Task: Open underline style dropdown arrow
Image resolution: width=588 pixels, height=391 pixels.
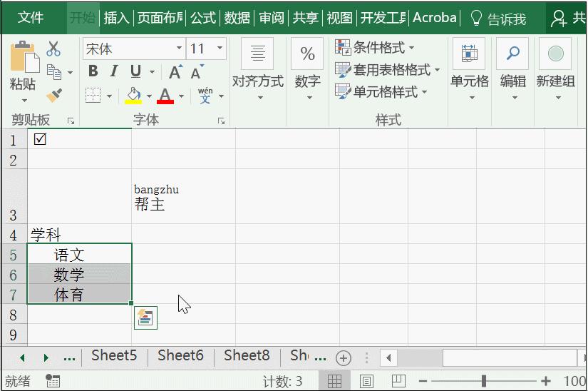Action: (x=152, y=71)
